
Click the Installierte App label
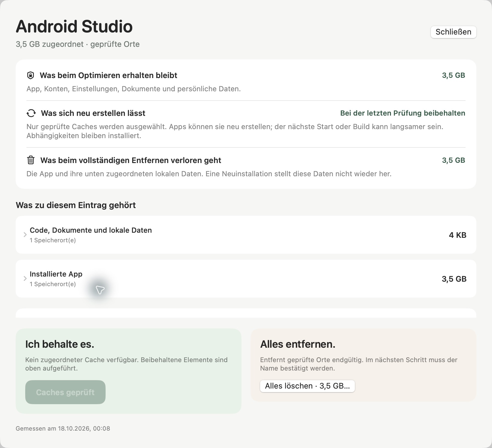coord(56,274)
